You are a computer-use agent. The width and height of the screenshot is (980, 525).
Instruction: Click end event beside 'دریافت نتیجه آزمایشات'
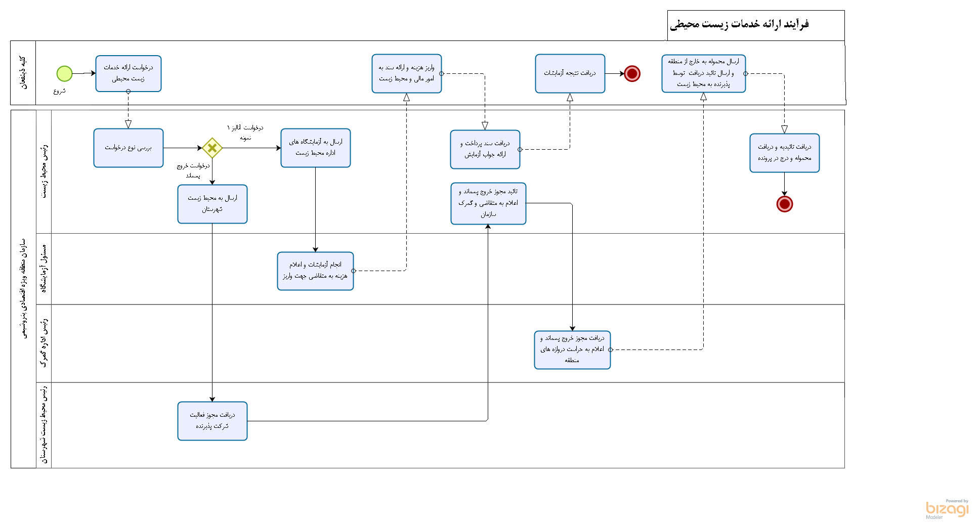pos(632,74)
